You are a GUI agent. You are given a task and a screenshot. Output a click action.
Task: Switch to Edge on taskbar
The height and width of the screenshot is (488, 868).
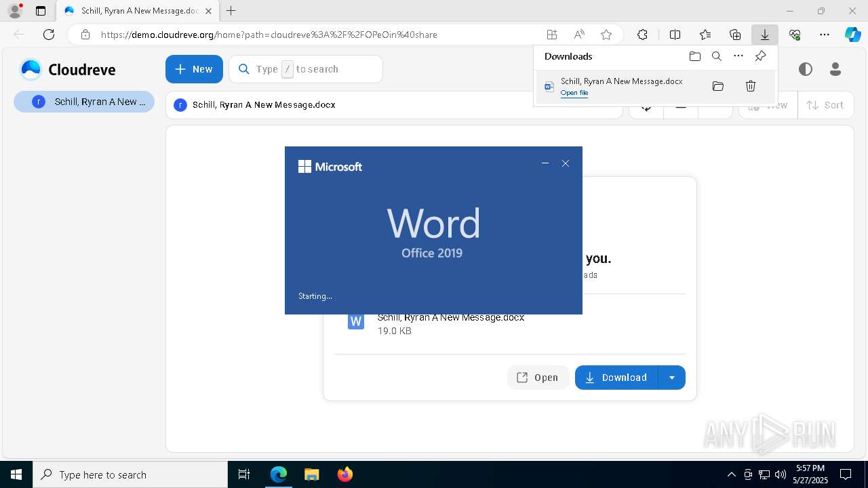tap(279, 474)
